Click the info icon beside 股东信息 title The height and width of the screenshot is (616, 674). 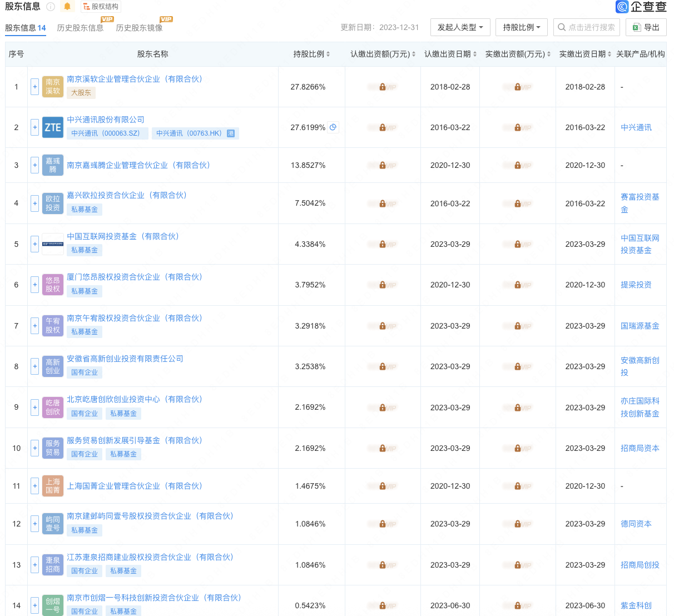pos(51,7)
